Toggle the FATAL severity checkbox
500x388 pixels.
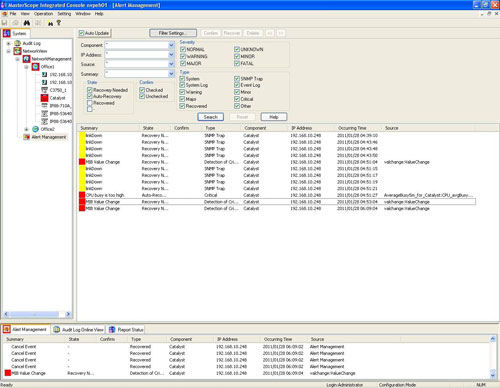tap(237, 63)
